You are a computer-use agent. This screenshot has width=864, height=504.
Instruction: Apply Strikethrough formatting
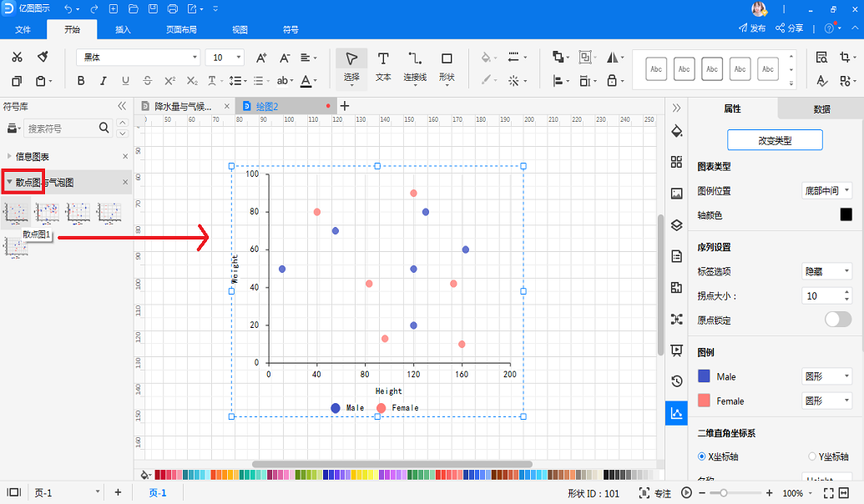(147, 81)
